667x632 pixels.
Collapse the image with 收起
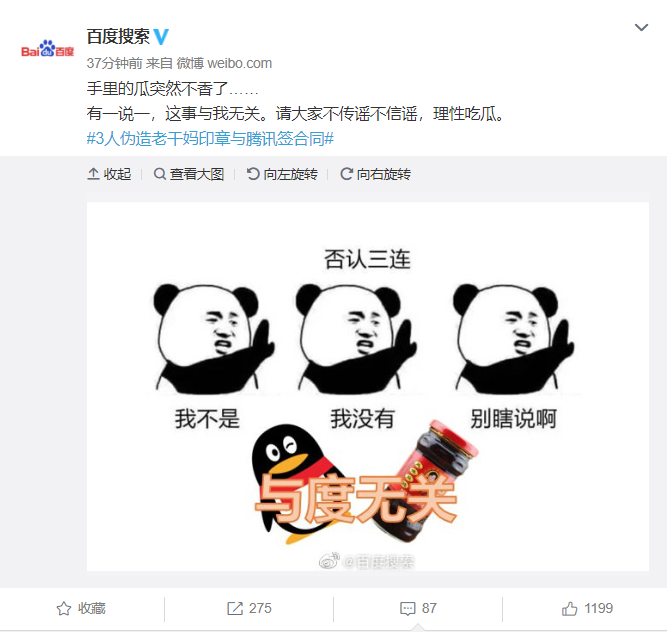click(x=109, y=174)
